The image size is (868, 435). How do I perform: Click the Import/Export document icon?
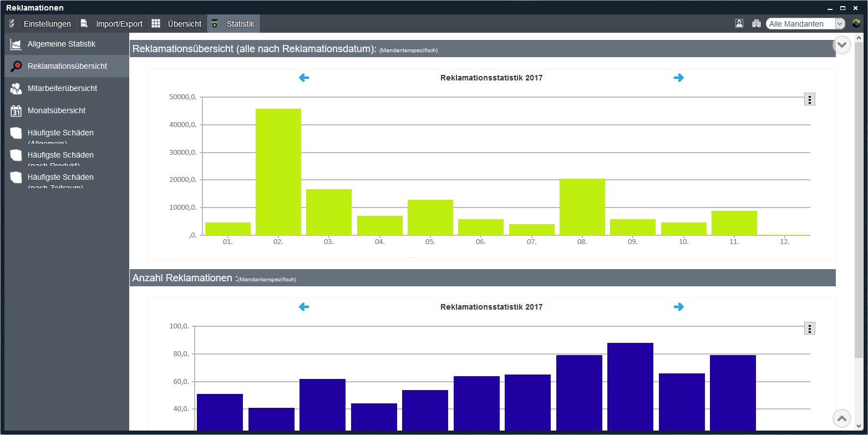[84, 24]
